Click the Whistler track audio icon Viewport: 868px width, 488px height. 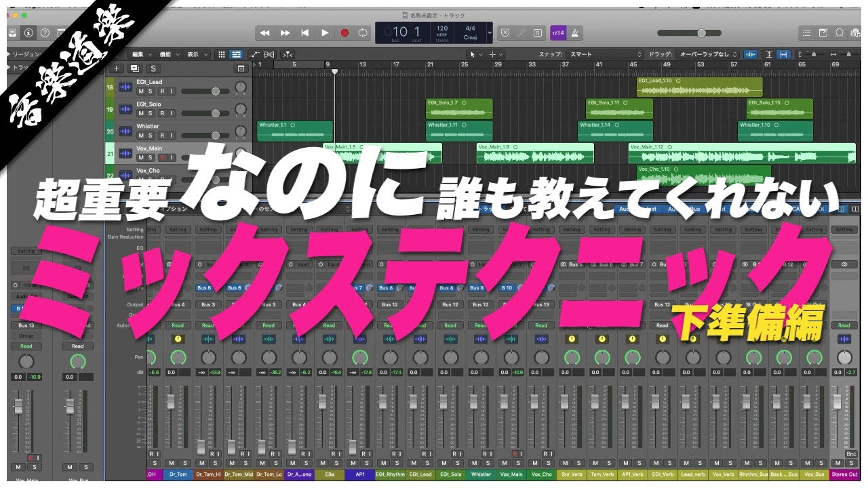tap(125, 131)
